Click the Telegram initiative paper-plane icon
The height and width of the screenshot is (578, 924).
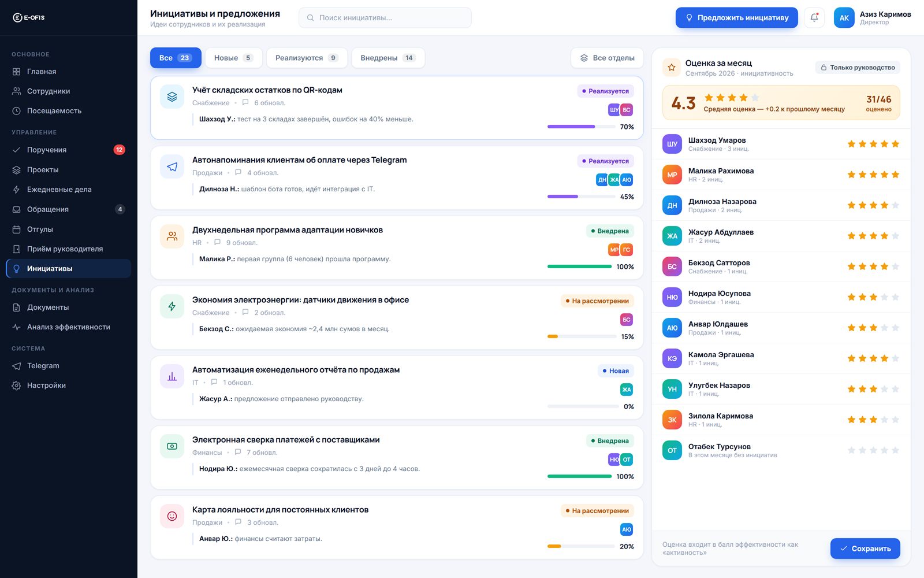coord(172,166)
